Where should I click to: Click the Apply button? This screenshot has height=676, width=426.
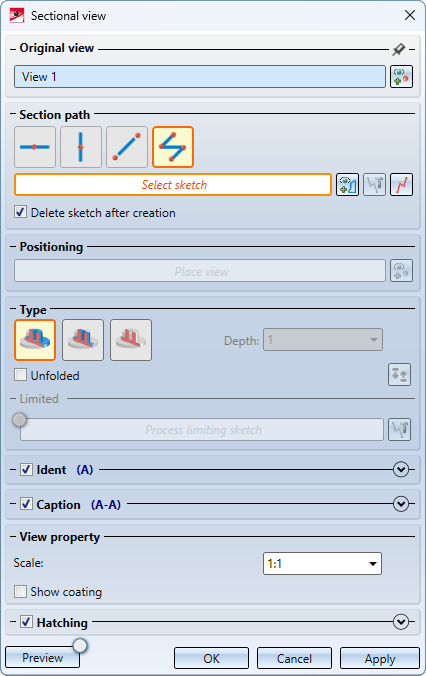coord(380,658)
